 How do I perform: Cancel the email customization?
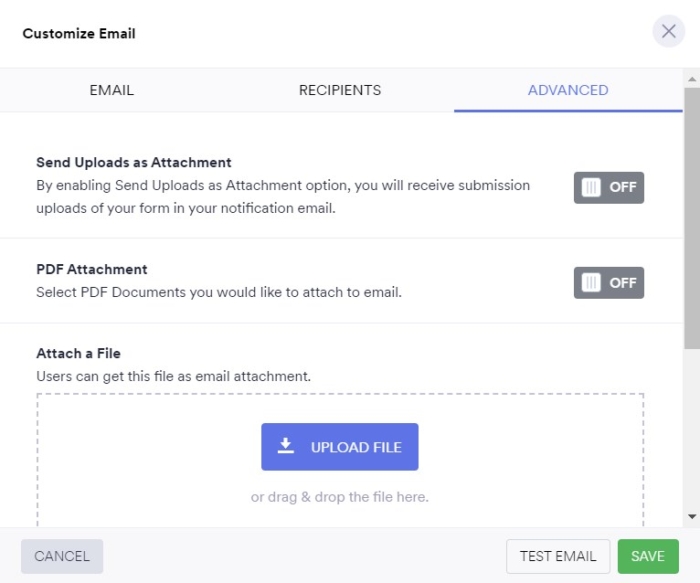pyautogui.click(x=62, y=556)
